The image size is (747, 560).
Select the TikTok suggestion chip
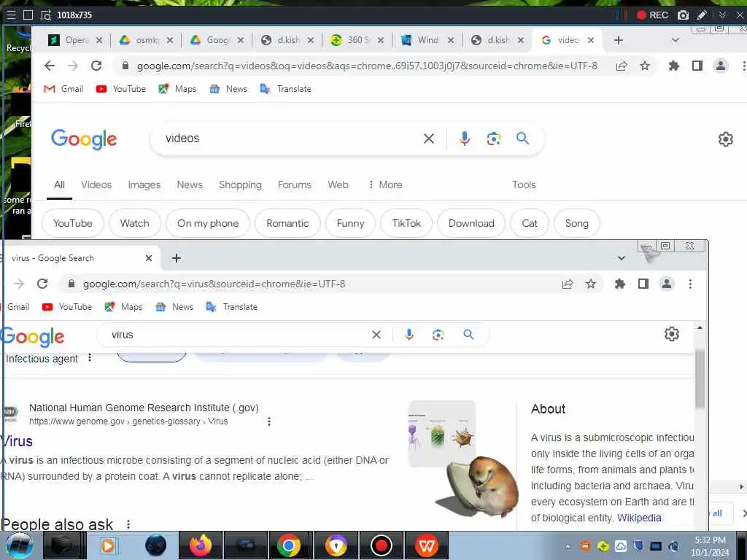pyautogui.click(x=406, y=223)
